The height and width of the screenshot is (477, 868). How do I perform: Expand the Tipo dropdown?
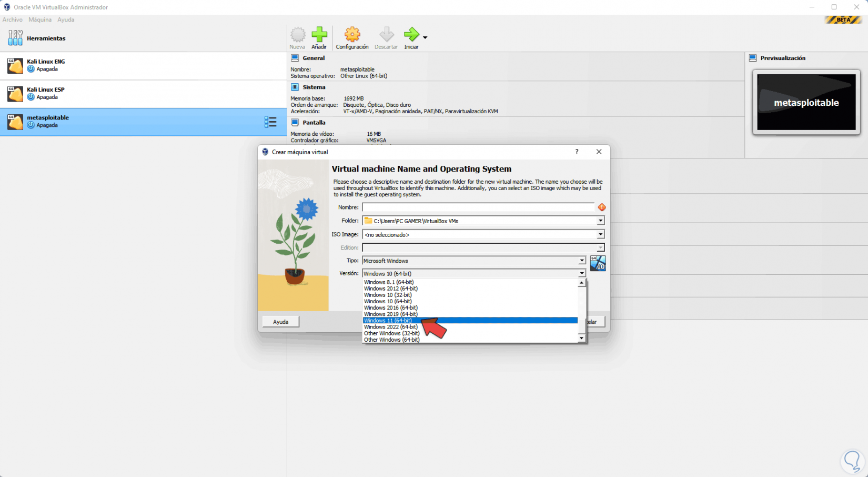(x=582, y=261)
